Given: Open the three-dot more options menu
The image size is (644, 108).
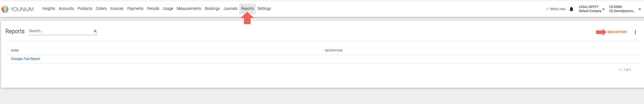Looking at the screenshot, I should (635, 32).
